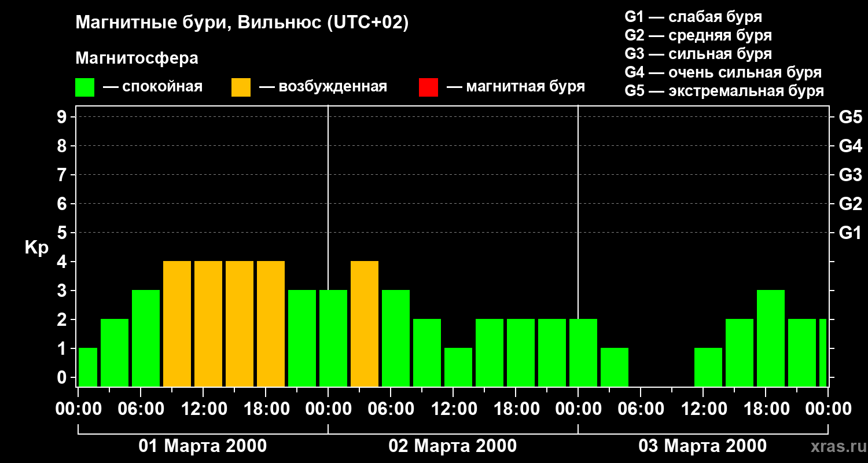Click the '12:00' tick label on 01 Марта
The width and height of the screenshot is (868, 463).
point(203,409)
